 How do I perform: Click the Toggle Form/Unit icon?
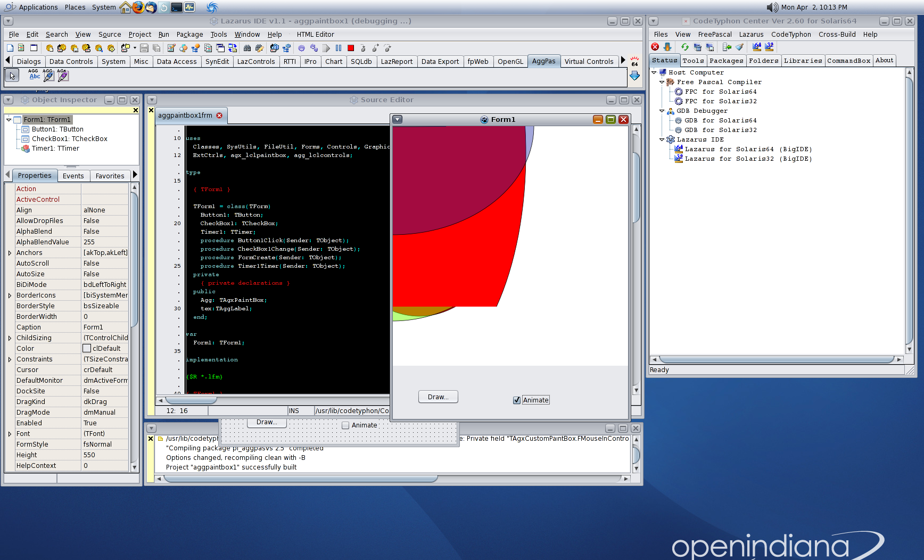(x=233, y=48)
